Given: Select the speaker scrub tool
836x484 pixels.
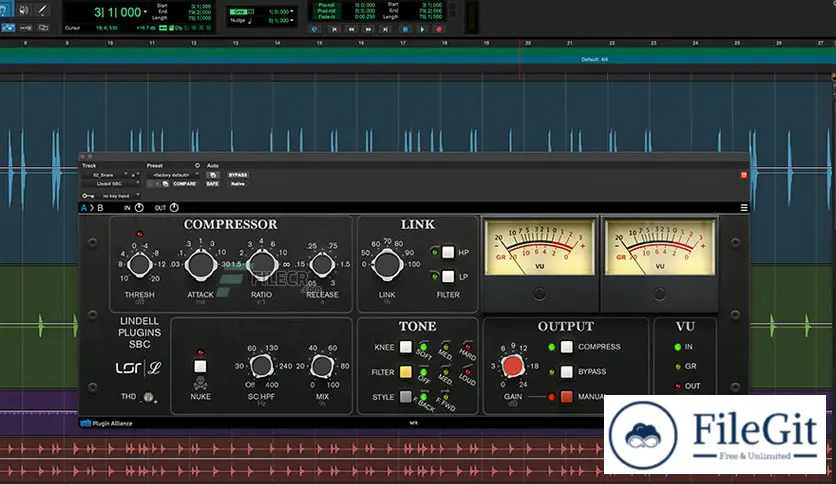Looking at the screenshot, I should (x=23, y=10).
